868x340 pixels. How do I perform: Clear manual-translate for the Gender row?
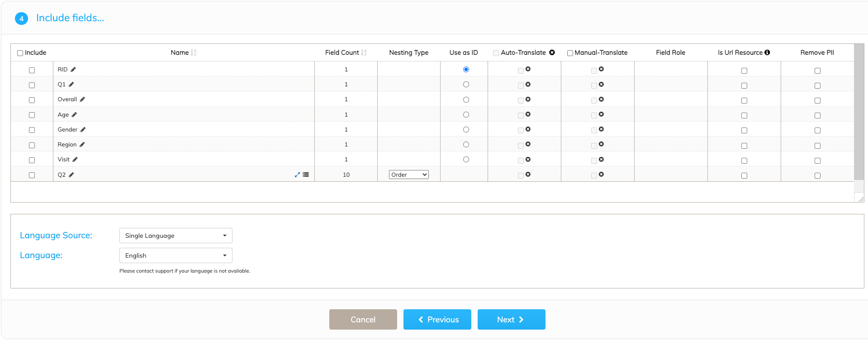[x=601, y=129]
